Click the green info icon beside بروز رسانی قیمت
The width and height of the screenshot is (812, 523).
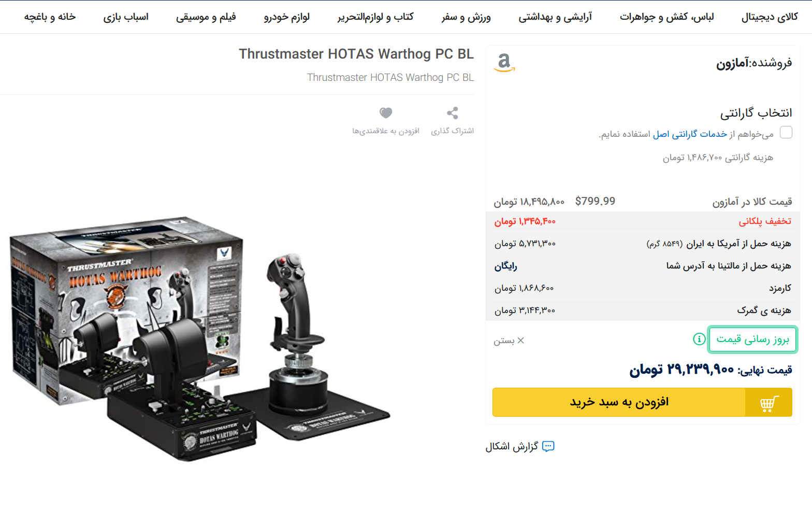tap(699, 339)
